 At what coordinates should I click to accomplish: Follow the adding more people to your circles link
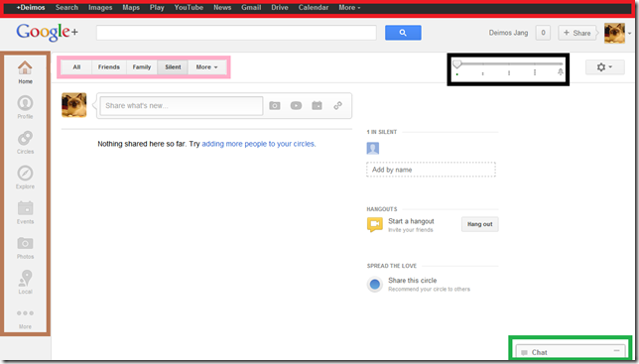tap(259, 144)
